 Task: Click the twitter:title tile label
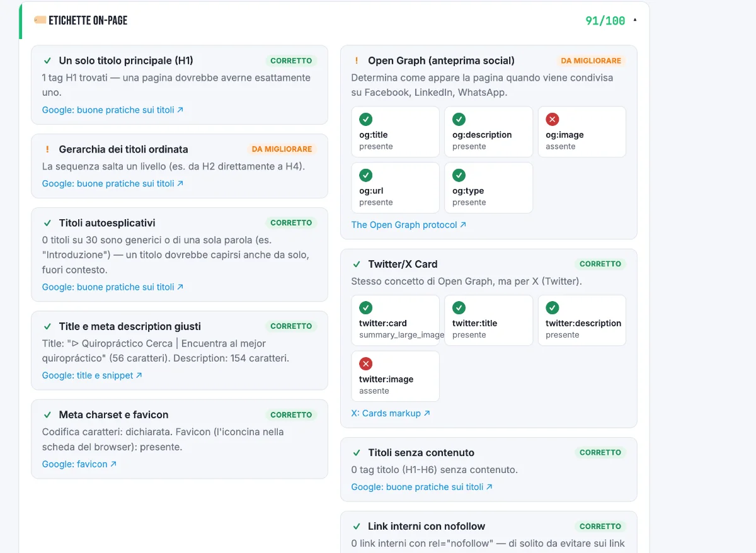click(x=474, y=323)
